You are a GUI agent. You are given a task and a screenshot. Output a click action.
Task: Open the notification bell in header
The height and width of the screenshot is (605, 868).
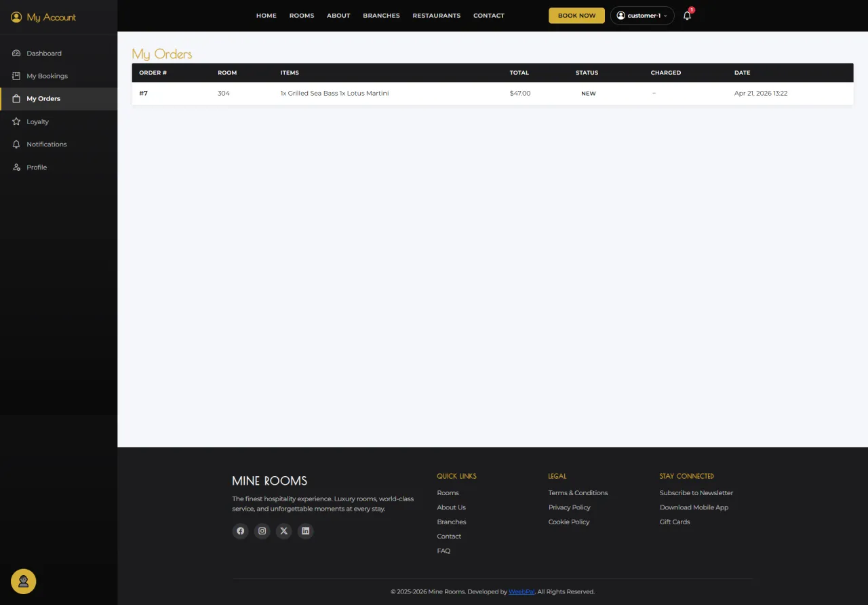click(687, 16)
